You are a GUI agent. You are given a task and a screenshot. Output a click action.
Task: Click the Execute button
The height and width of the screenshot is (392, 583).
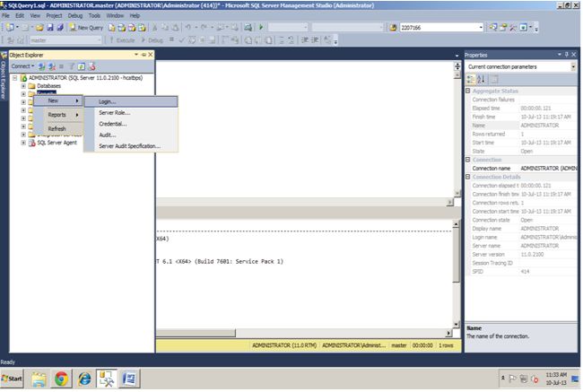pos(122,40)
